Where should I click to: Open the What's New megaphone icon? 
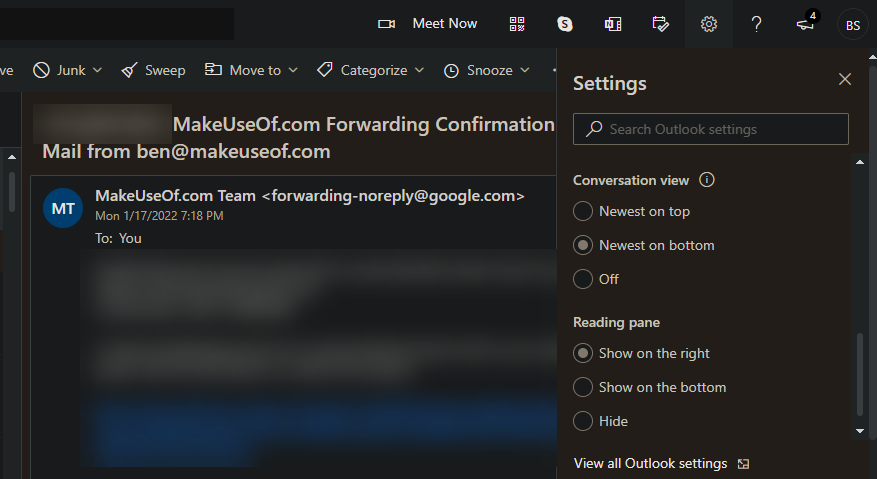(x=805, y=24)
